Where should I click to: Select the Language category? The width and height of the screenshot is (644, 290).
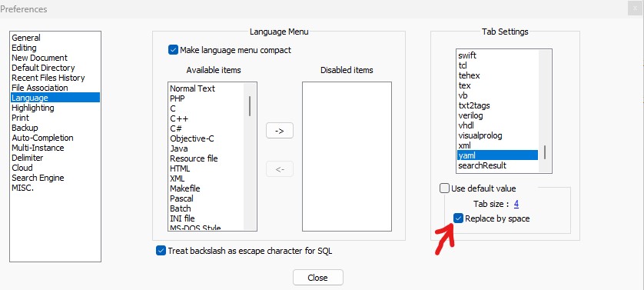(x=55, y=98)
